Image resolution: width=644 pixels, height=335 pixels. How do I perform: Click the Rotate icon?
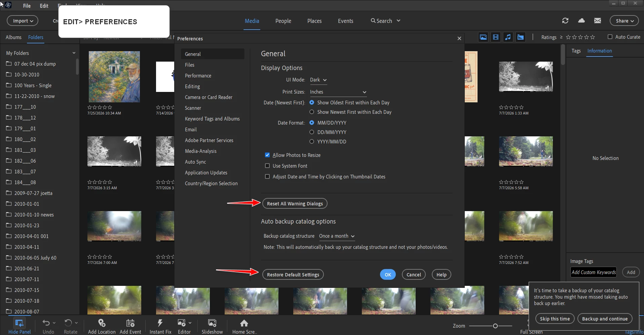(x=68, y=323)
